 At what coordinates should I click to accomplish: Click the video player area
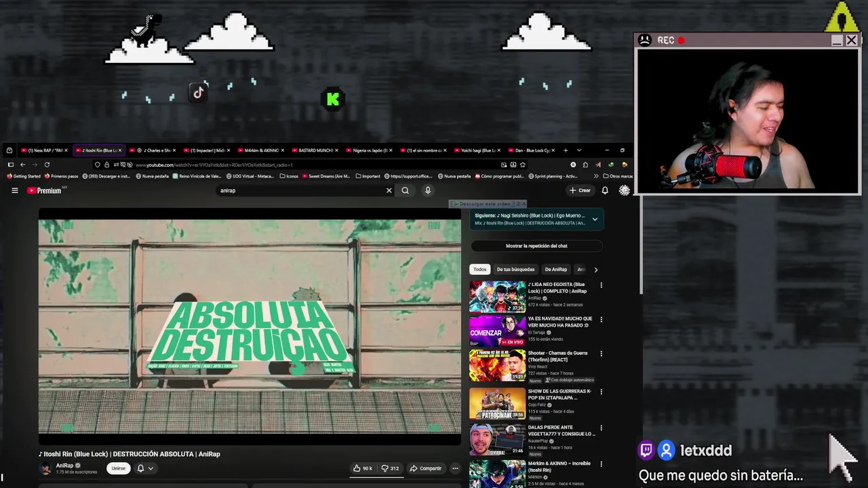point(250,327)
